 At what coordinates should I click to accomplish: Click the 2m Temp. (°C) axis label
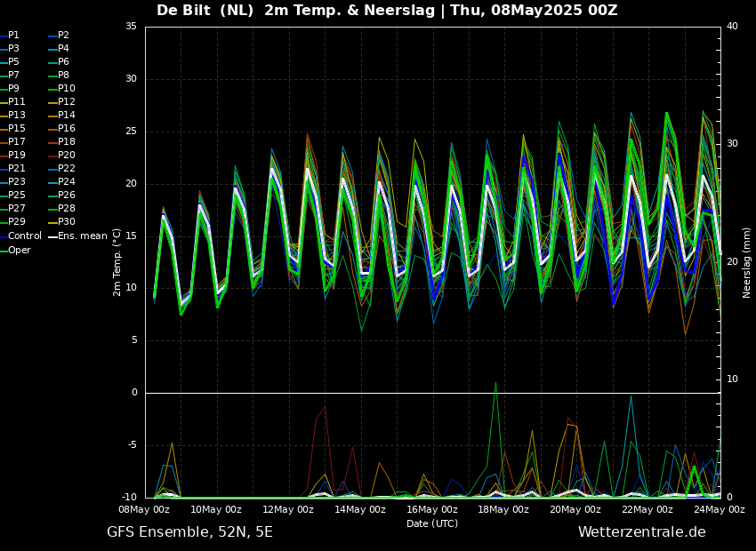[x=117, y=261]
